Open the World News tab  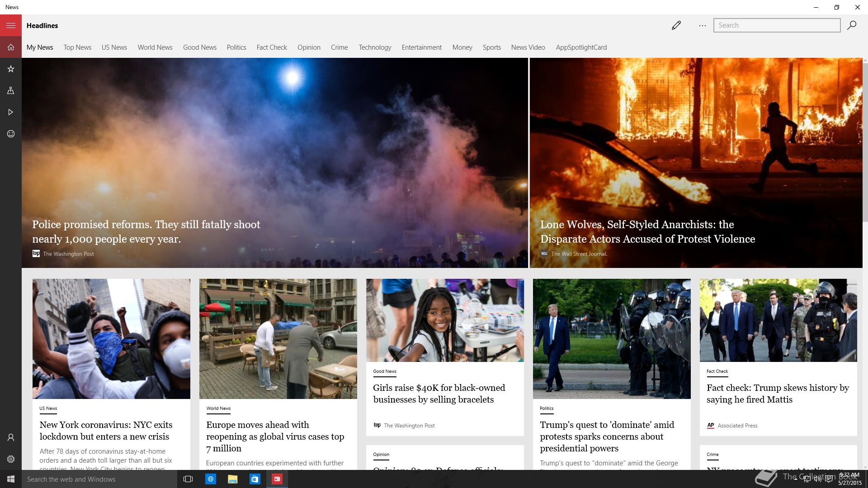point(155,47)
